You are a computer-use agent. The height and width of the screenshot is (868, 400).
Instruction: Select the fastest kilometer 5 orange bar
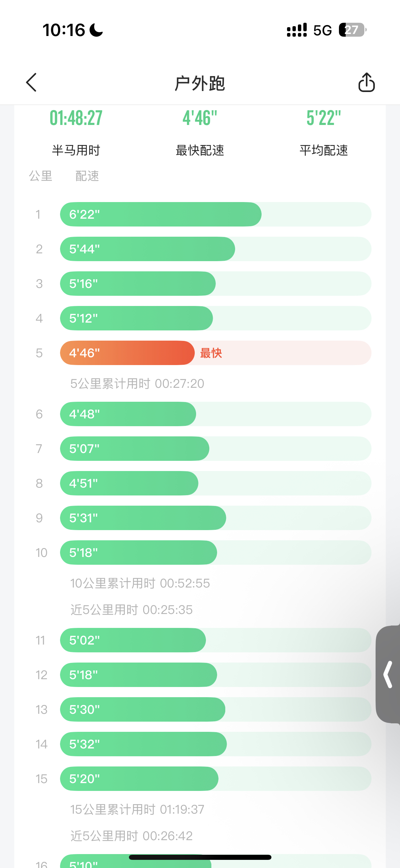[127, 353]
